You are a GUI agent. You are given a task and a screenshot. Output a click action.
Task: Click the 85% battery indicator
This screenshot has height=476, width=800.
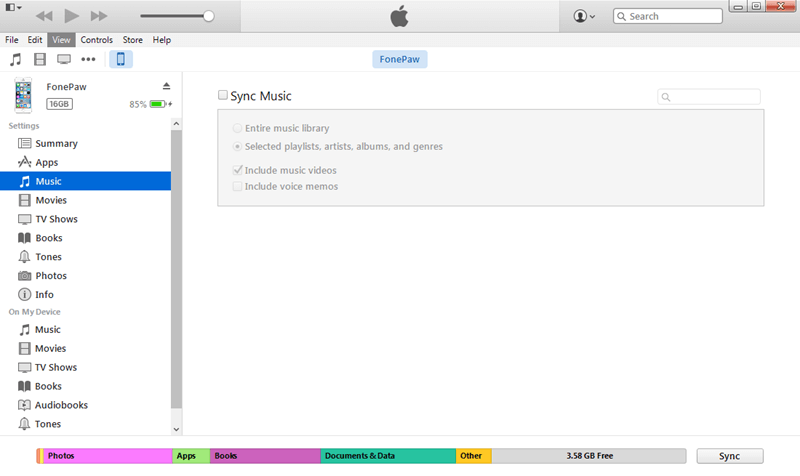pos(151,104)
